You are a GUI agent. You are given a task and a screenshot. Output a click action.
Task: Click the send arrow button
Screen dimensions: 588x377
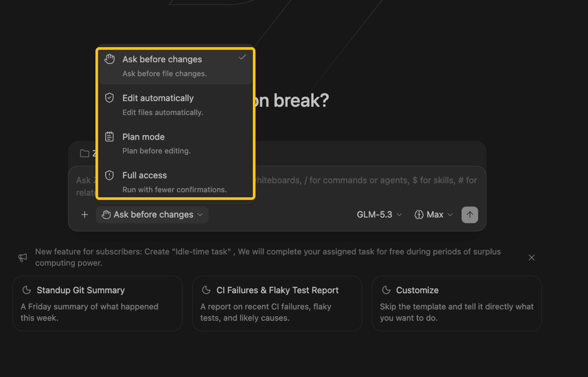click(x=470, y=214)
